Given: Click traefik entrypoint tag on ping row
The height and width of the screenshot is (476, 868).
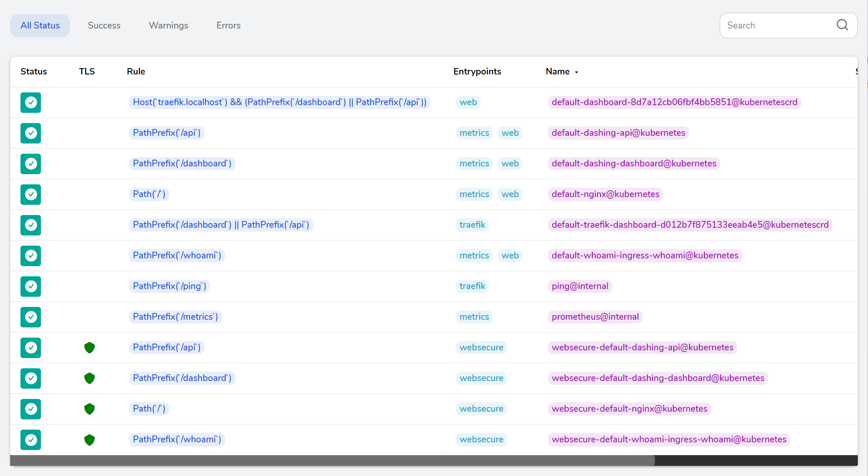Looking at the screenshot, I should 472,286.
